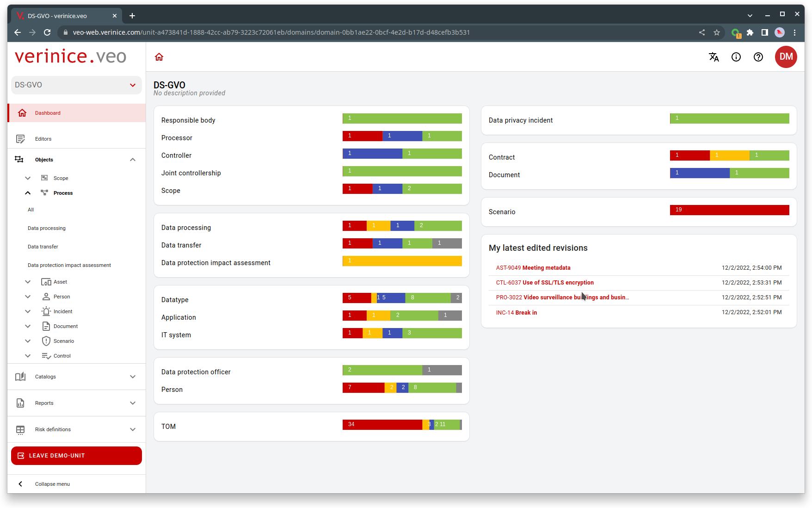The height and width of the screenshot is (508, 812).
Task: Expand the Catalogs section chevron
Action: click(x=133, y=377)
